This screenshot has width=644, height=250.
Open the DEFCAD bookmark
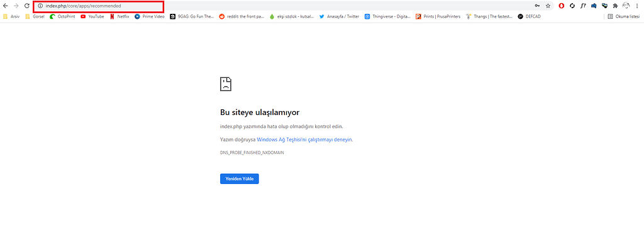[529, 17]
